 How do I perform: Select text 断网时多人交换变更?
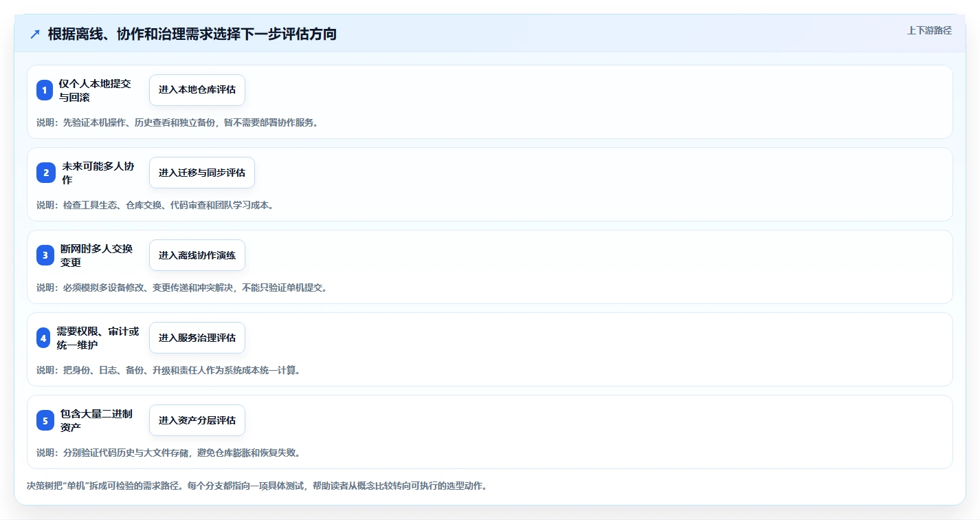[96, 255]
